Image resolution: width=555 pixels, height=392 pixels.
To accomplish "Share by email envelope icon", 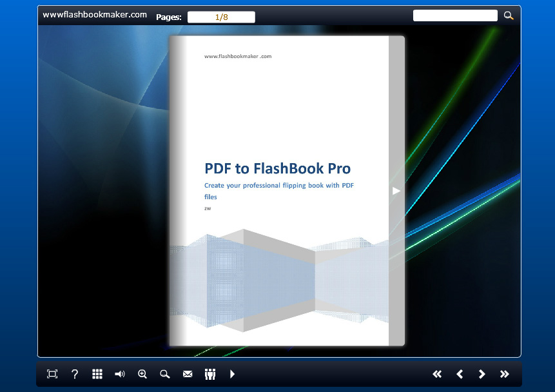I will (x=188, y=374).
